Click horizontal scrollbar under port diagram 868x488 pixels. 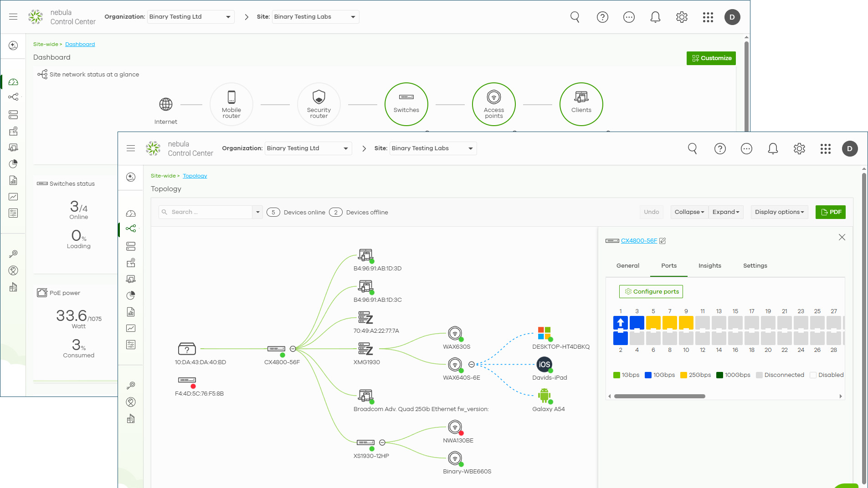(659, 396)
